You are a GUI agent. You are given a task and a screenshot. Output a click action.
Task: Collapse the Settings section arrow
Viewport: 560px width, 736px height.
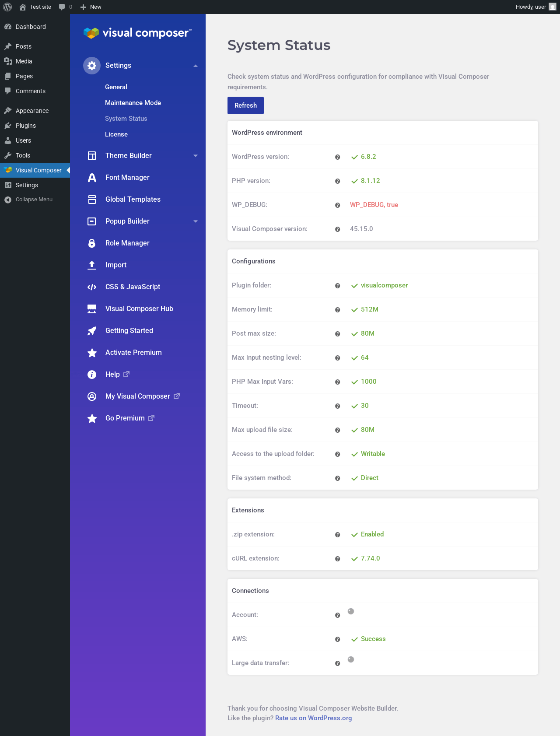point(196,66)
